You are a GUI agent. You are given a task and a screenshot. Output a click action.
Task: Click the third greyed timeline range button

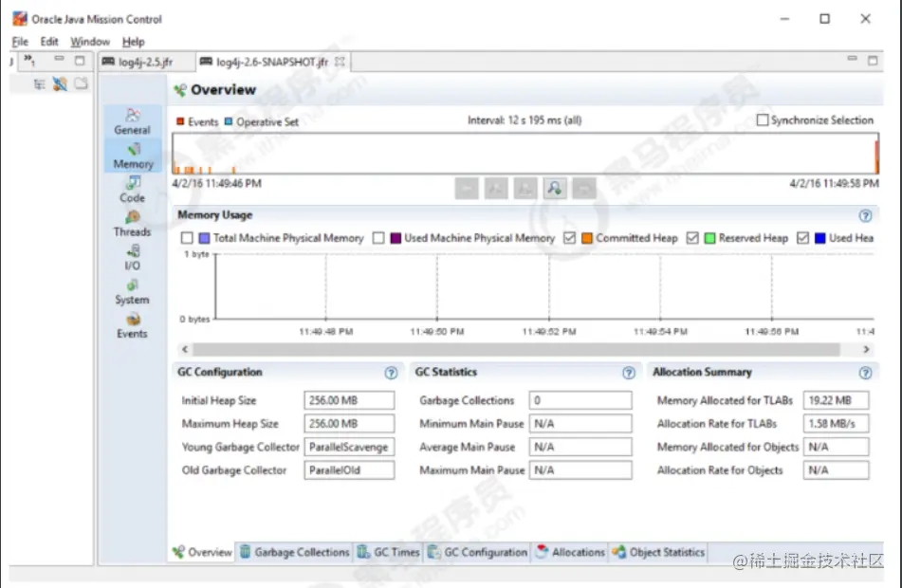coord(525,188)
